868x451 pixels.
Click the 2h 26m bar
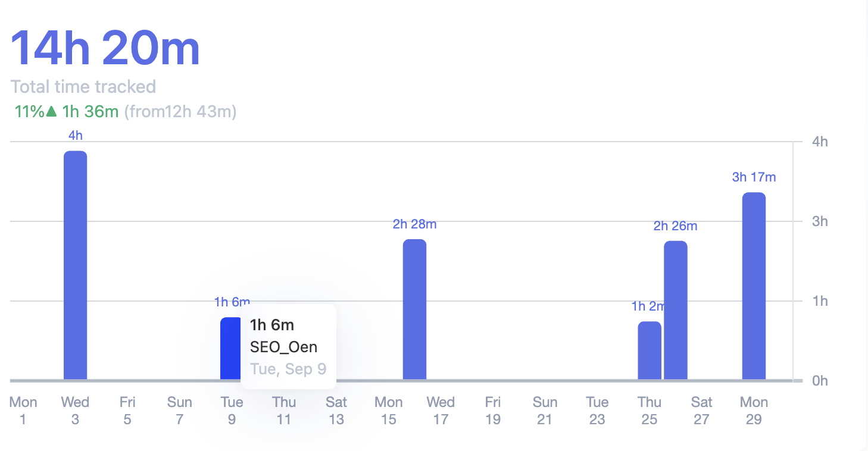(675, 310)
